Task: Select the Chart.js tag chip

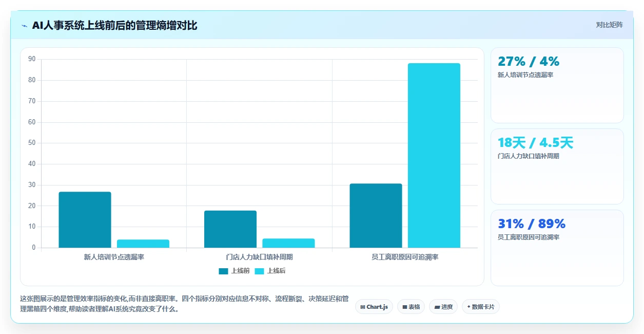Action: pyautogui.click(x=374, y=307)
